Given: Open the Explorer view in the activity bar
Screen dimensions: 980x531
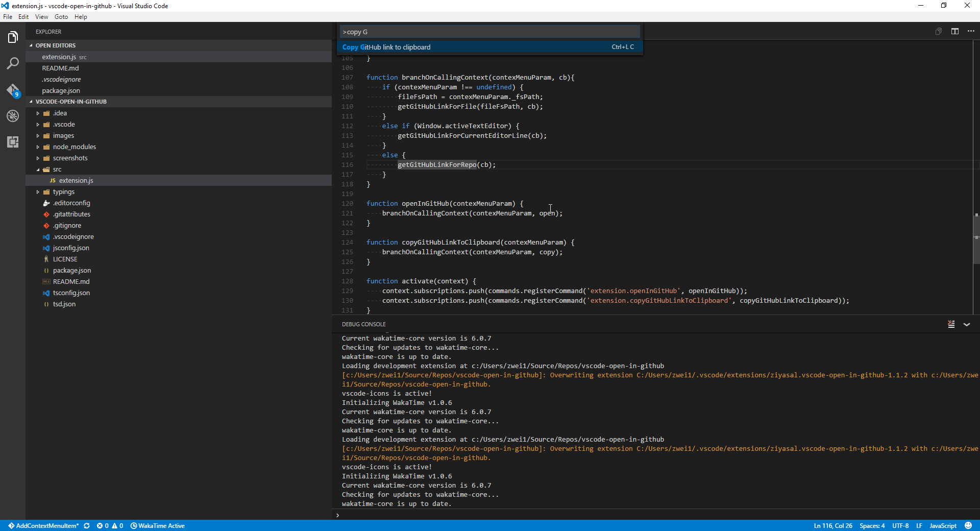Looking at the screenshot, I should 13,37.
